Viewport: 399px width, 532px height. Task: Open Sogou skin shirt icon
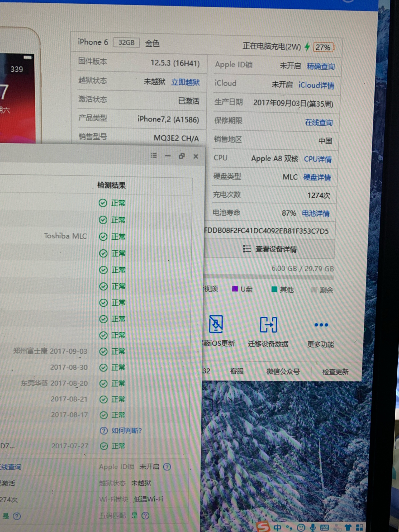348,528
